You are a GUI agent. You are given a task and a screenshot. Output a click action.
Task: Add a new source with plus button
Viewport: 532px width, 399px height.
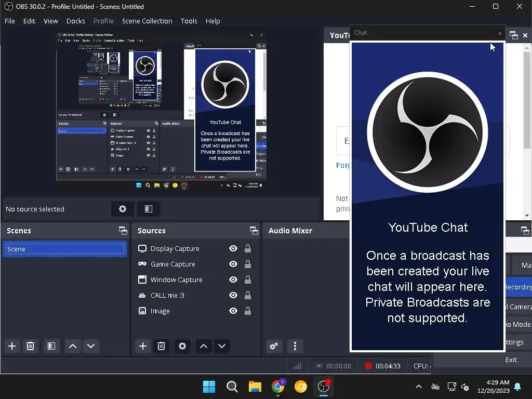pos(143,346)
